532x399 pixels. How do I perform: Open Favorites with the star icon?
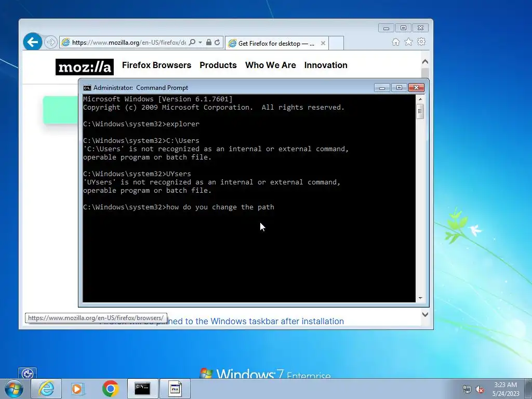(408, 42)
